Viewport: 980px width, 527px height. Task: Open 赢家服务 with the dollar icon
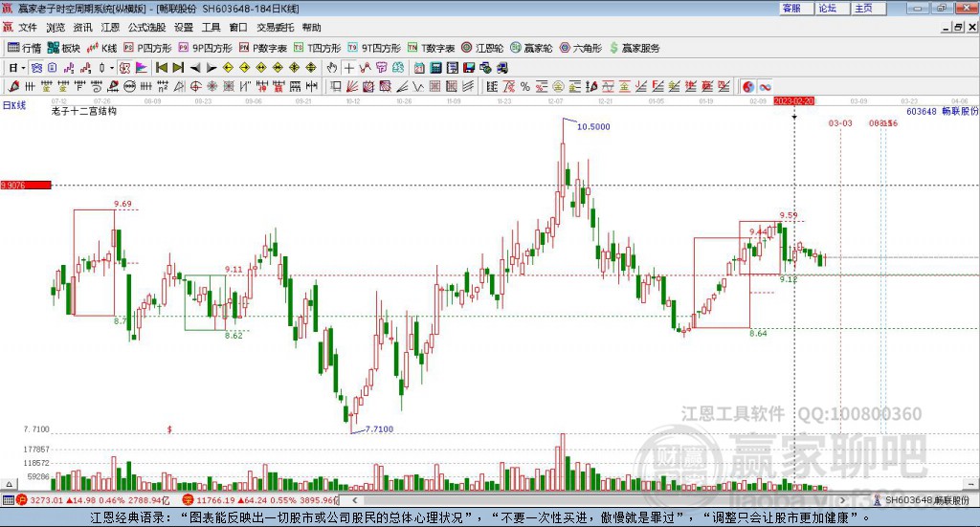[x=635, y=48]
